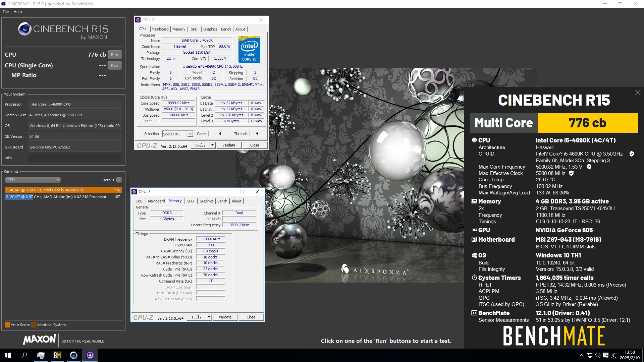The height and width of the screenshot is (362, 644).
Task: Open Graphics tab in lower CPU-Z window
Action: (x=206, y=201)
